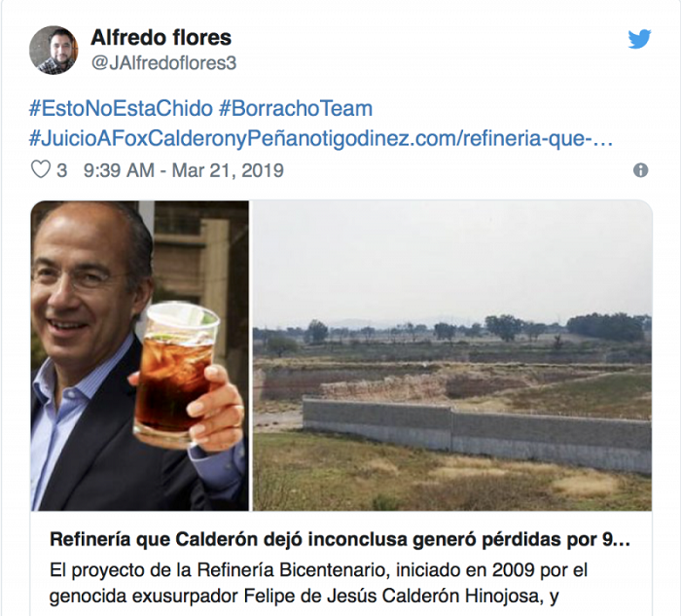Follow the notigodinez.com refineria link
This screenshot has height=616, width=681.
(x=449, y=139)
